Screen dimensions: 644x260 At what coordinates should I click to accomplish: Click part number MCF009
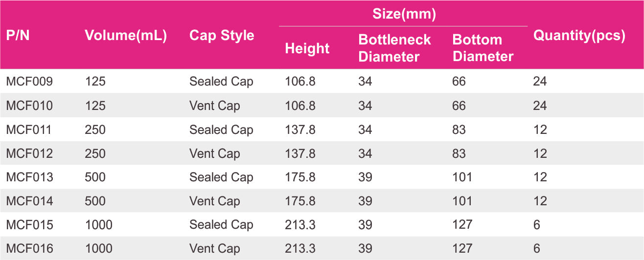click(29, 82)
